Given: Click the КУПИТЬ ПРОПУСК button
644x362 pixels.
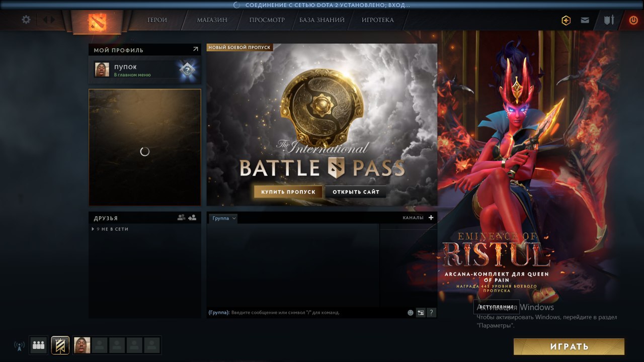Looking at the screenshot, I should pyautogui.click(x=288, y=192).
